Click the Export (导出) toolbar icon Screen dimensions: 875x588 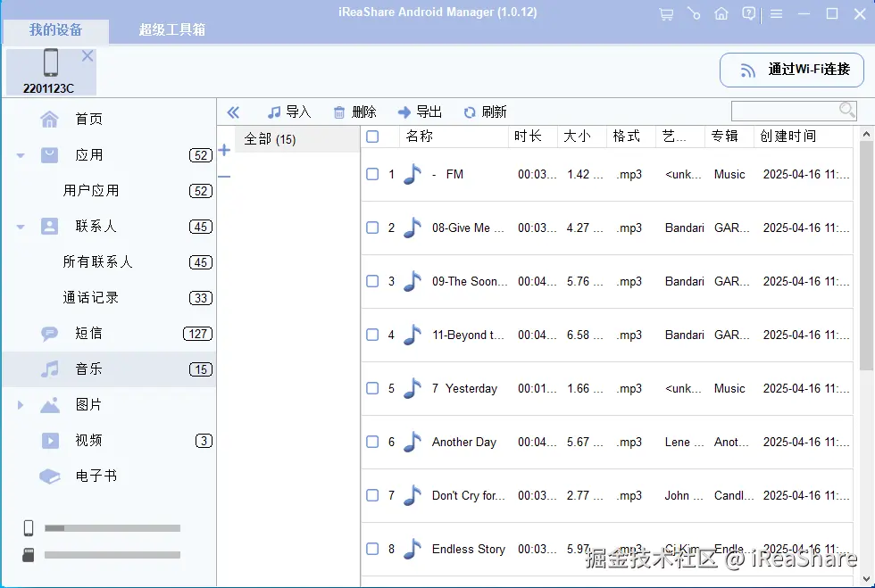[x=419, y=112]
